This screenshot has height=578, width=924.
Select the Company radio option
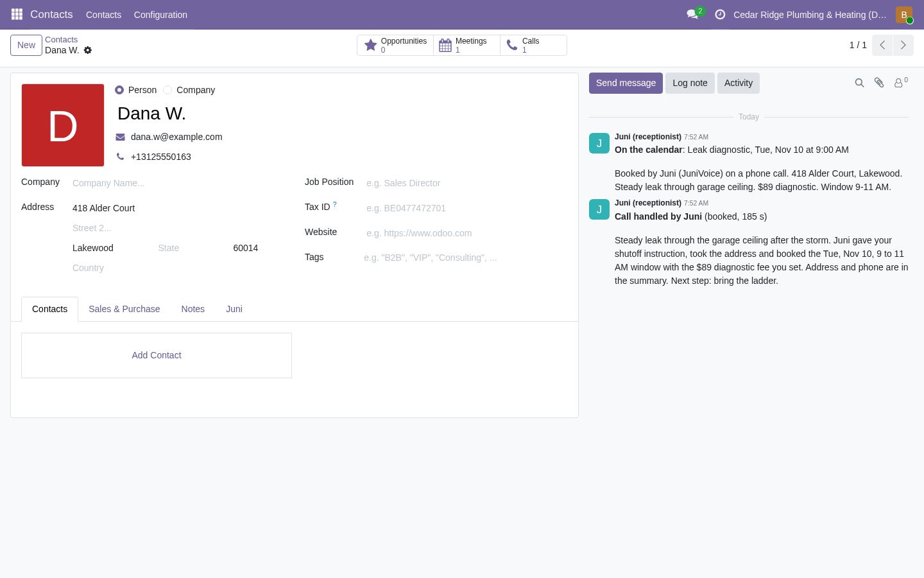point(167,90)
